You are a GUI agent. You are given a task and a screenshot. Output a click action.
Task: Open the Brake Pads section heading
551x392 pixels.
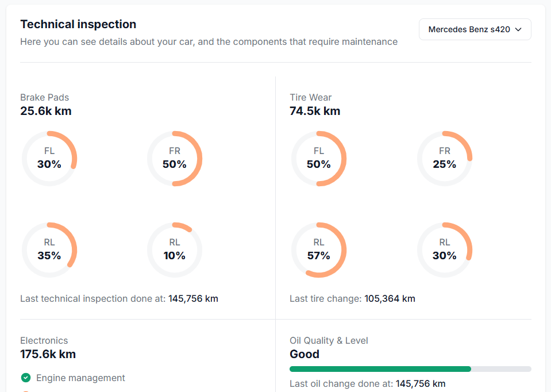click(44, 97)
